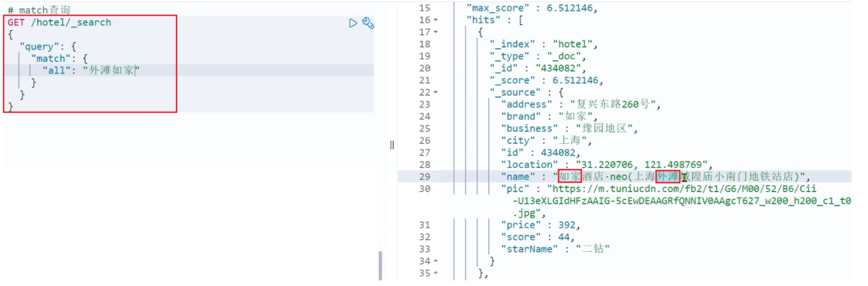Open the wrench request options menu

(x=368, y=23)
